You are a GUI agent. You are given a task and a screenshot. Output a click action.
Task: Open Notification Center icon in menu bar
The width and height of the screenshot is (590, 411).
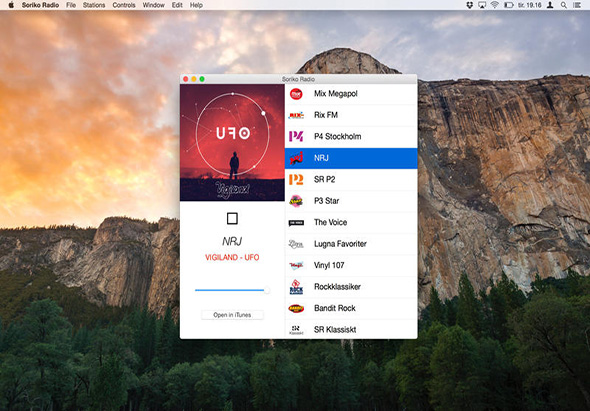click(576, 5)
